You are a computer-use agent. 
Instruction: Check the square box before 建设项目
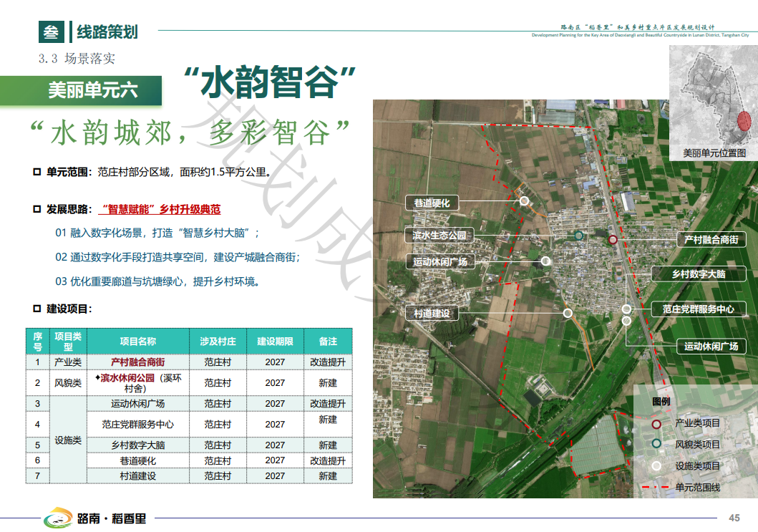coord(37,309)
